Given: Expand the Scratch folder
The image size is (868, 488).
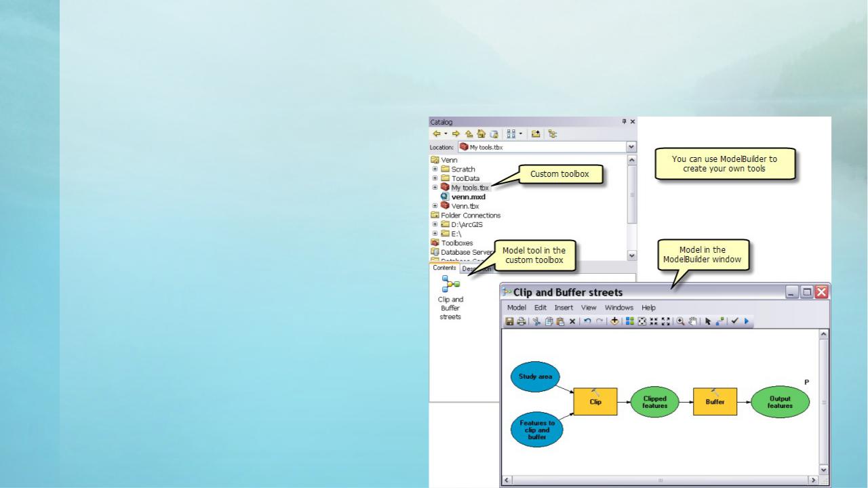Looking at the screenshot, I should click(435, 169).
